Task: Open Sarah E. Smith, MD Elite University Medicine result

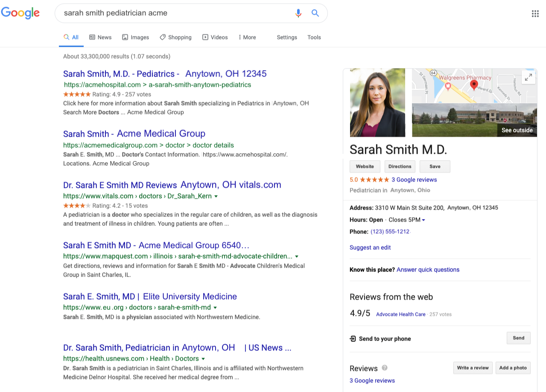Action: pos(150,296)
